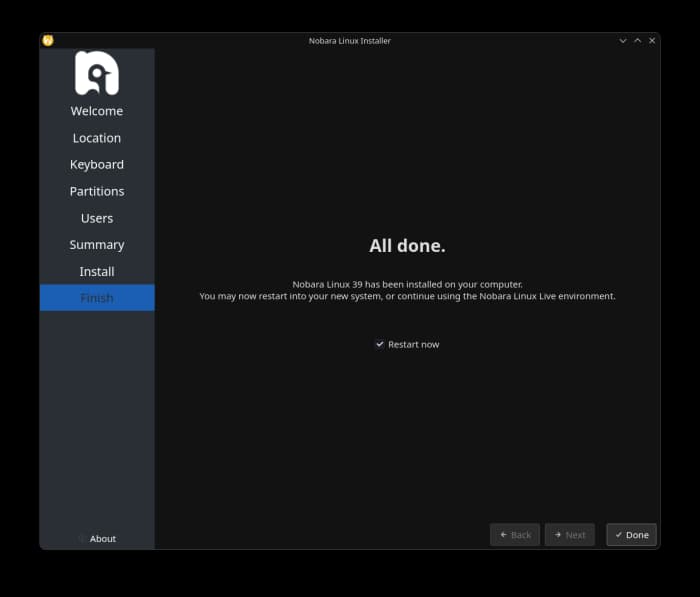
Task: Click the Nobara logo in the sidebar
Action: (x=97, y=73)
